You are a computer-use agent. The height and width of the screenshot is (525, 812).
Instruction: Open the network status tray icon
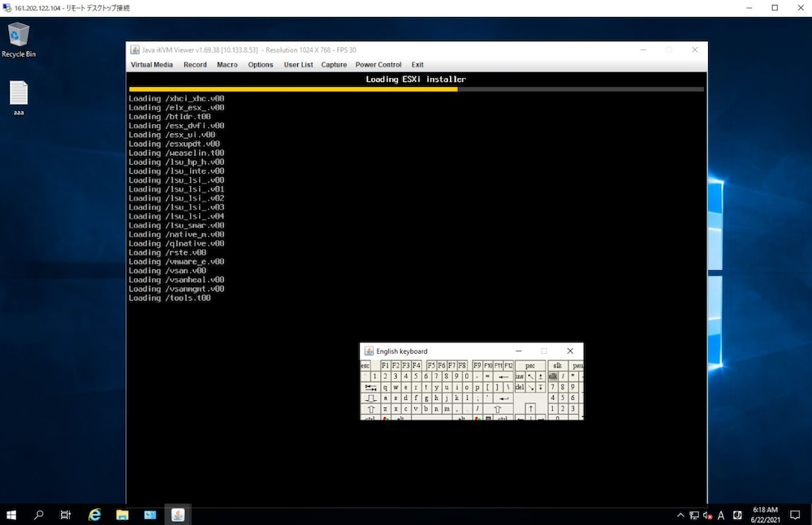point(694,515)
